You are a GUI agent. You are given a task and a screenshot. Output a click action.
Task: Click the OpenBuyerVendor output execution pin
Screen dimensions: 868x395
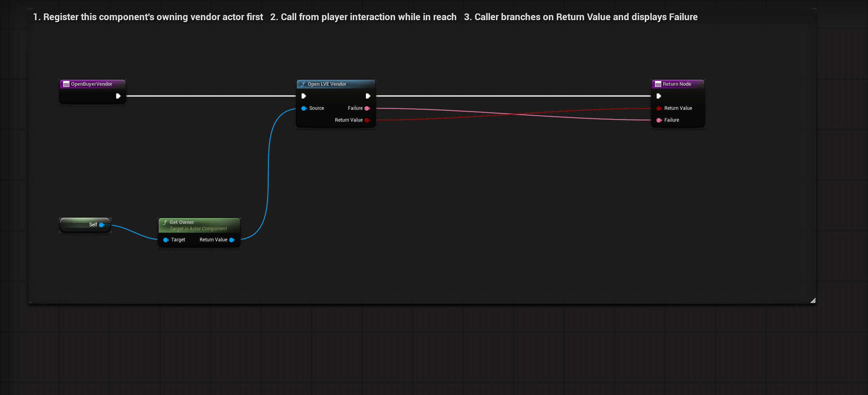tap(118, 96)
